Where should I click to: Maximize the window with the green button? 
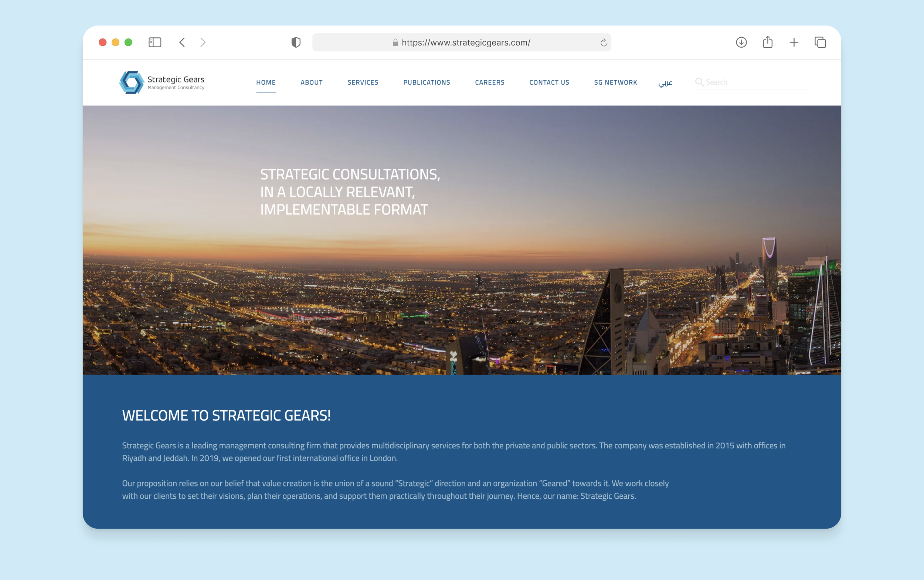click(x=129, y=42)
